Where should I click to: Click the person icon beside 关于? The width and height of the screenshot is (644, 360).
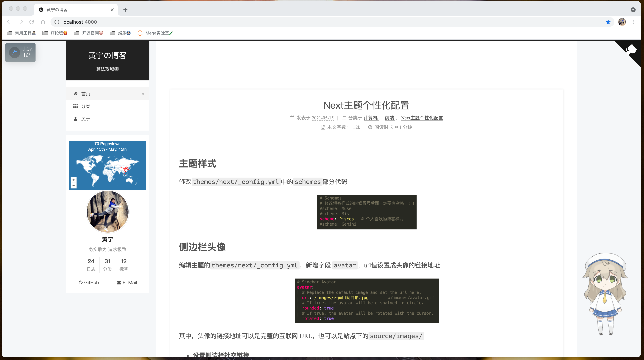coord(75,119)
